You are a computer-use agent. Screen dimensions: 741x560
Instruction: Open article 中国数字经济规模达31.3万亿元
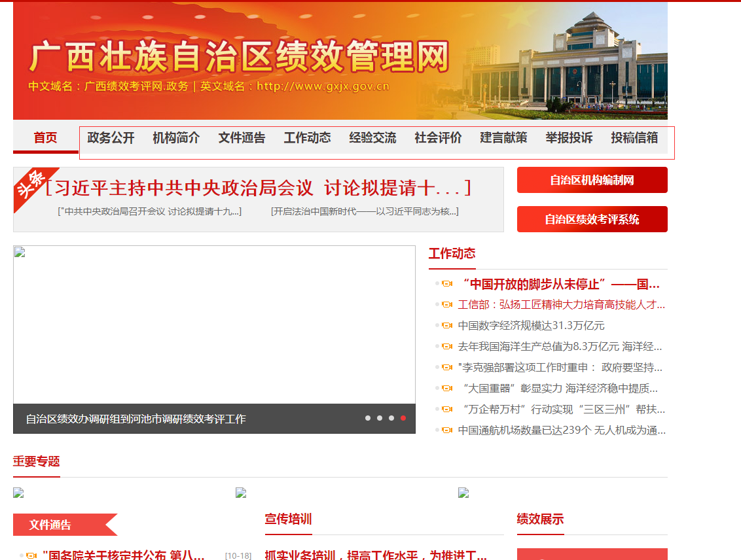click(x=531, y=326)
